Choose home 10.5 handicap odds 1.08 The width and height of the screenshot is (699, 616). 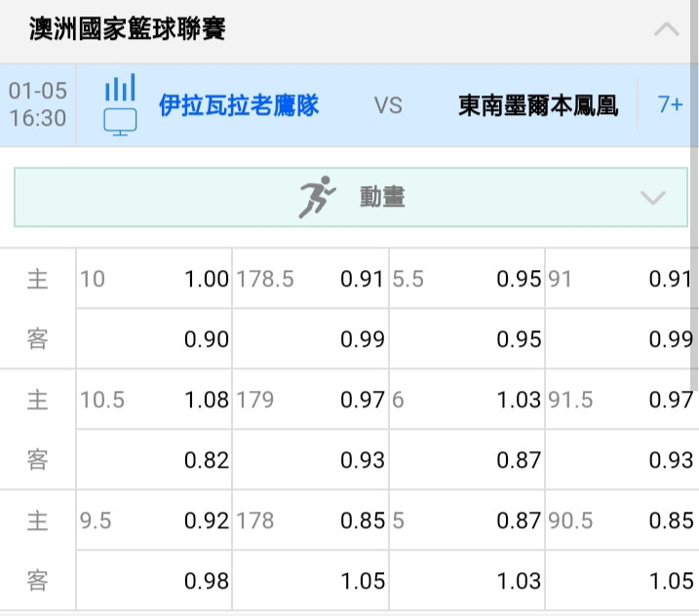154,400
